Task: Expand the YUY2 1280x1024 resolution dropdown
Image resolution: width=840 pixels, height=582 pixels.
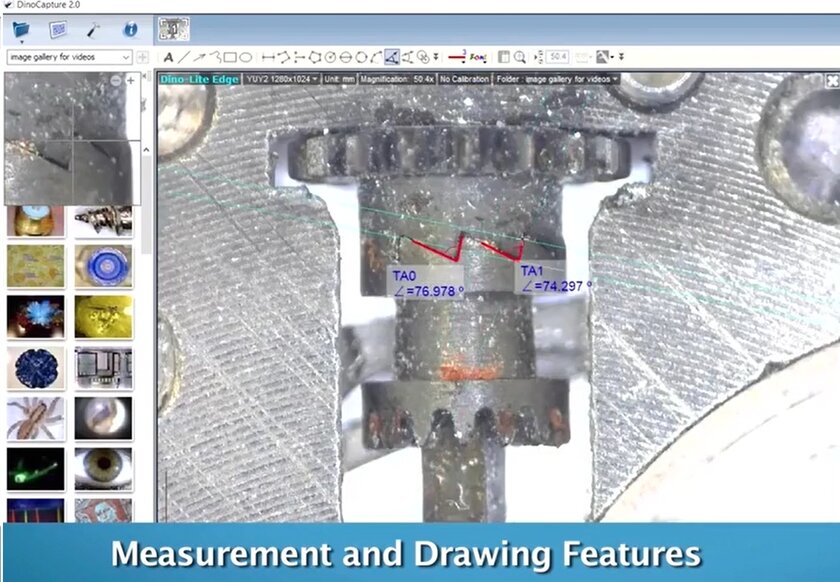Action: (281, 79)
